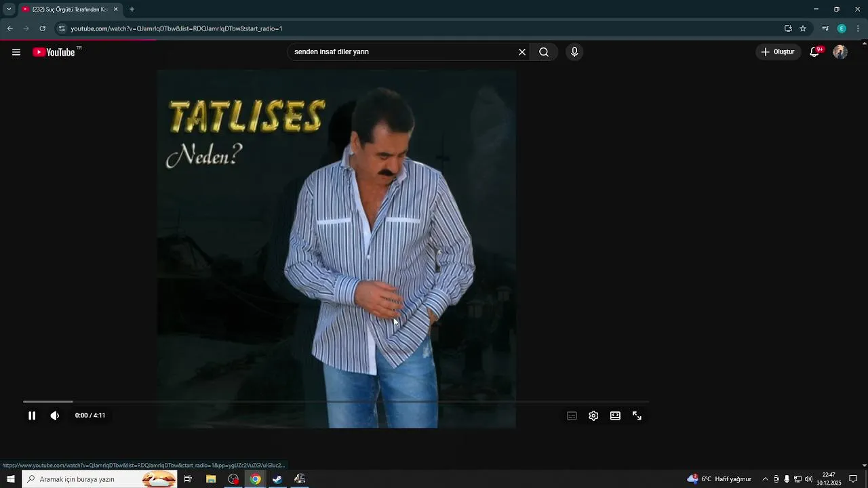
Task: Open File Explorer from the taskbar
Action: (x=211, y=479)
